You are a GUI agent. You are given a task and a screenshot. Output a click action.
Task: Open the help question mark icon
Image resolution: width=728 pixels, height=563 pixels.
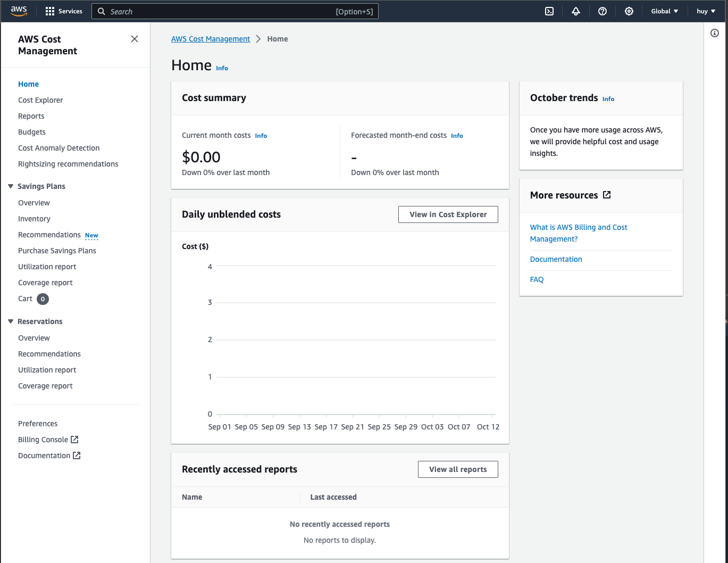(603, 11)
